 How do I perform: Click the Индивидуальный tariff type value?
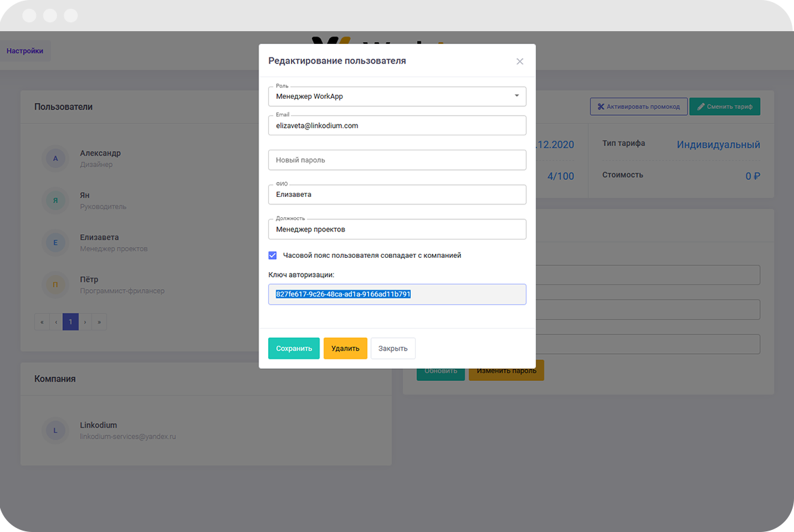[718, 145]
